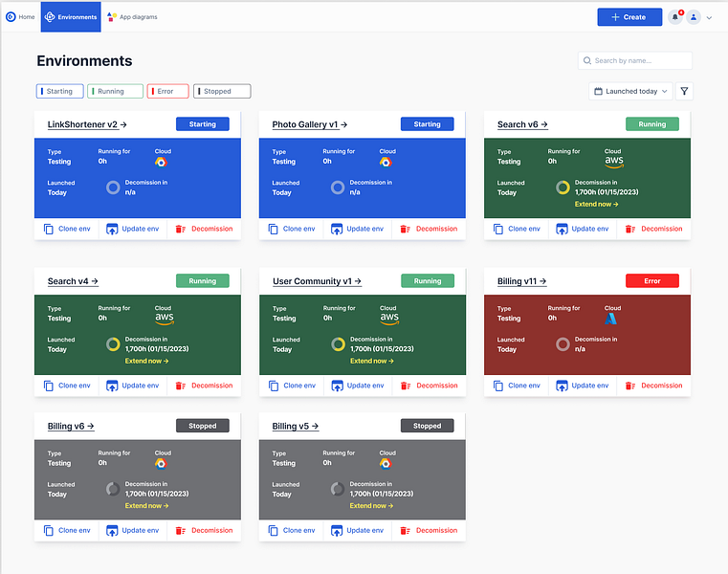Open the Search v4 environment link
The height and width of the screenshot is (574, 728).
click(x=73, y=281)
